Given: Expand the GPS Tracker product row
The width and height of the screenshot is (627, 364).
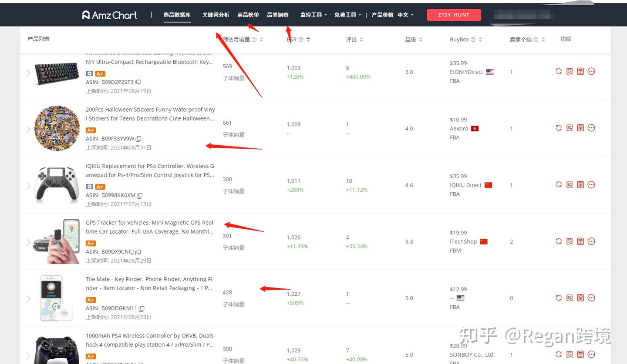Looking at the screenshot, I should coord(28,242).
